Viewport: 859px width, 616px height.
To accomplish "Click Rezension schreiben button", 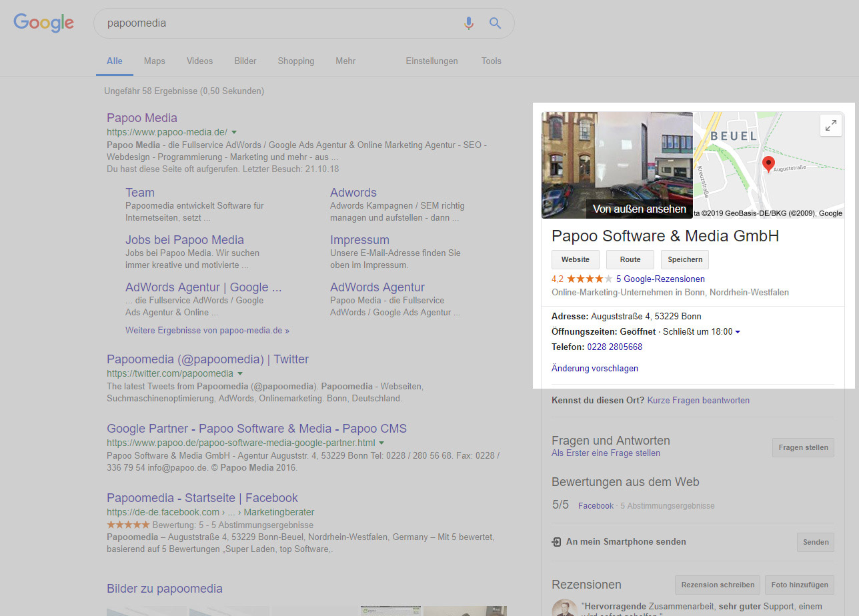I will pyautogui.click(x=718, y=585).
